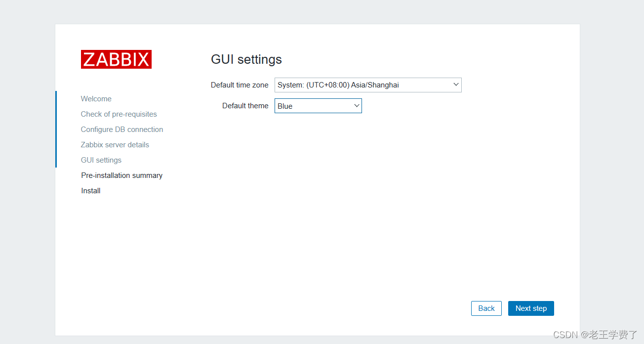Select Configure DB connection step

click(122, 129)
